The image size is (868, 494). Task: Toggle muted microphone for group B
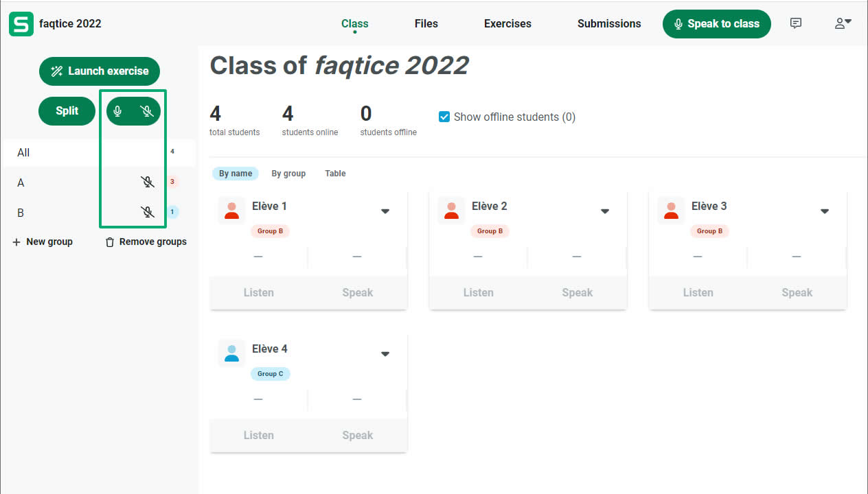147,212
